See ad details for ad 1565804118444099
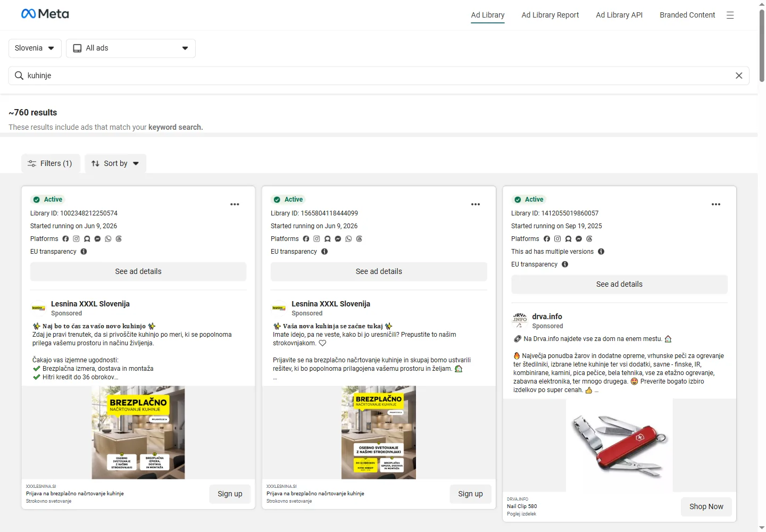766x532 pixels. [x=379, y=271]
